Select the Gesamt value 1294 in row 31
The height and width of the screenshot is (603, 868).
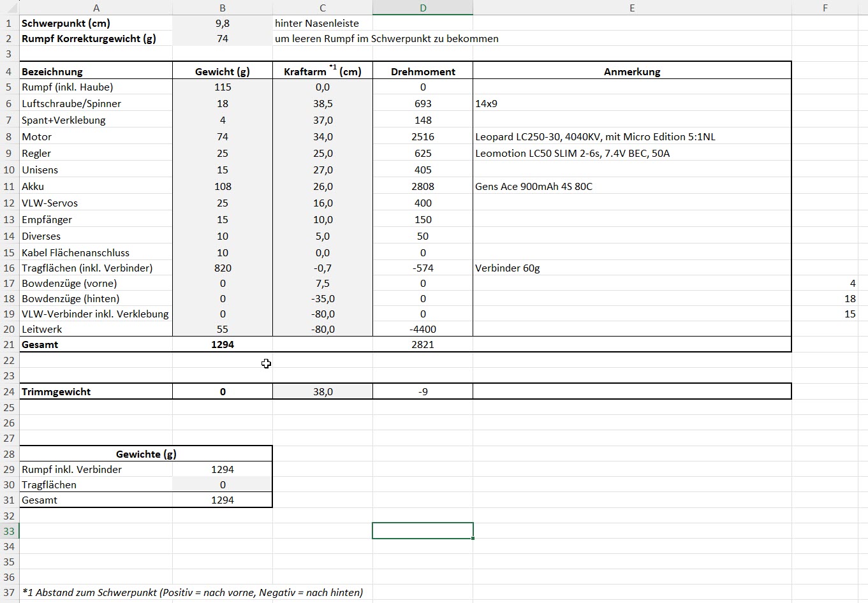223,500
